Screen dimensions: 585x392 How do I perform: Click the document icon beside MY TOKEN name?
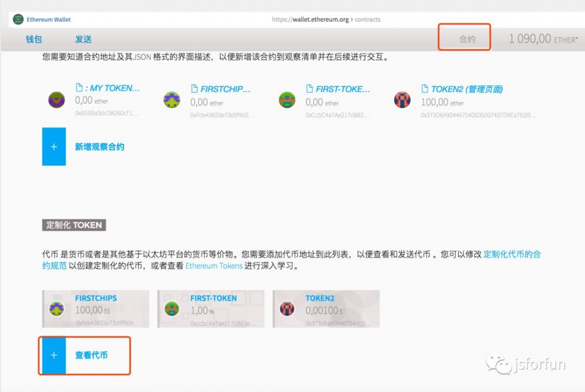tap(78, 88)
